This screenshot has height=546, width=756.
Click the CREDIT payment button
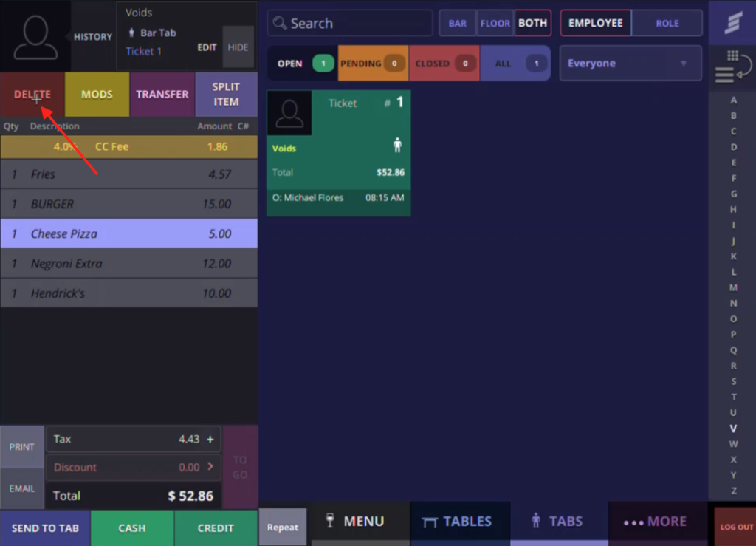click(x=216, y=528)
